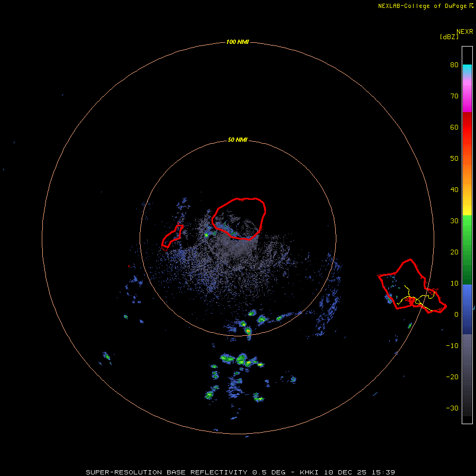The height and width of the screenshot is (476, 476).
Task: Click the 20 tick on the dBZ scale
Action: [x=454, y=252]
